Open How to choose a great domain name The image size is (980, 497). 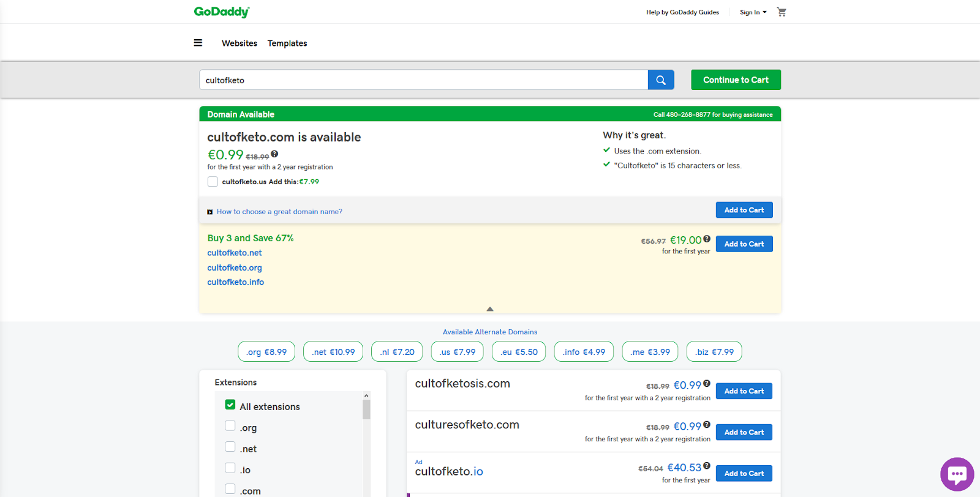pyautogui.click(x=279, y=212)
